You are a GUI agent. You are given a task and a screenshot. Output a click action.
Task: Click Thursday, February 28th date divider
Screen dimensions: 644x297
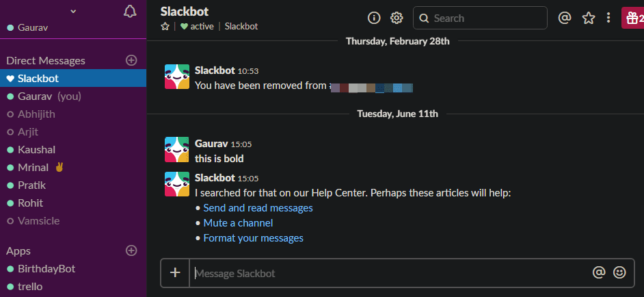(398, 41)
